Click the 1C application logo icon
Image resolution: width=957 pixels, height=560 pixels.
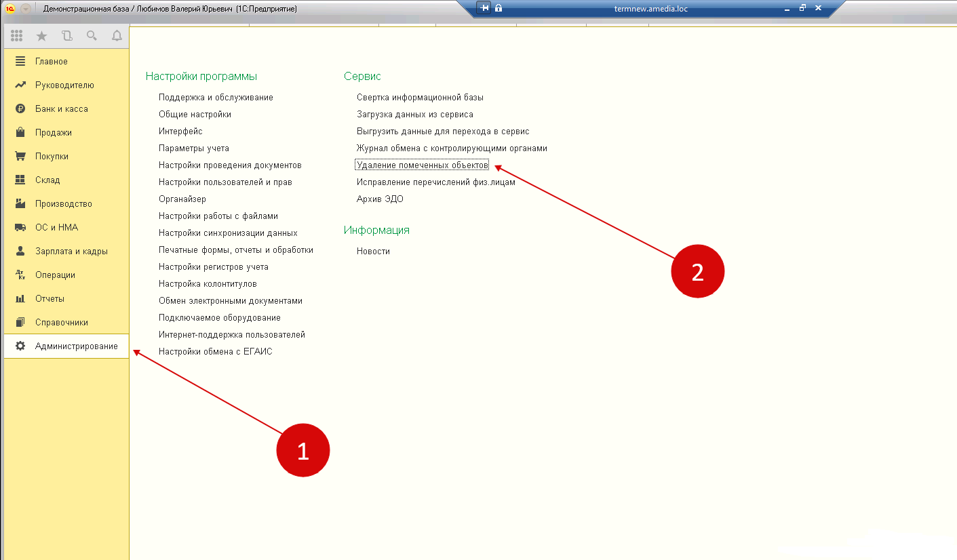point(10,9)
